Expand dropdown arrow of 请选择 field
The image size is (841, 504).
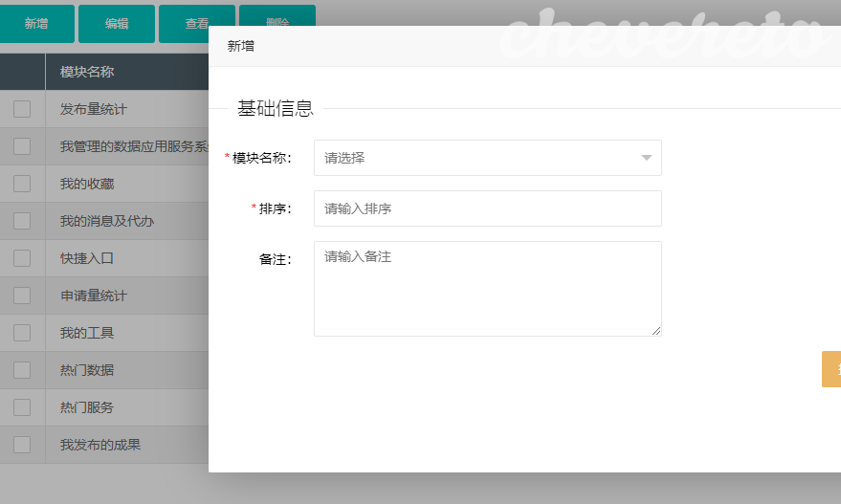(647, 158)
